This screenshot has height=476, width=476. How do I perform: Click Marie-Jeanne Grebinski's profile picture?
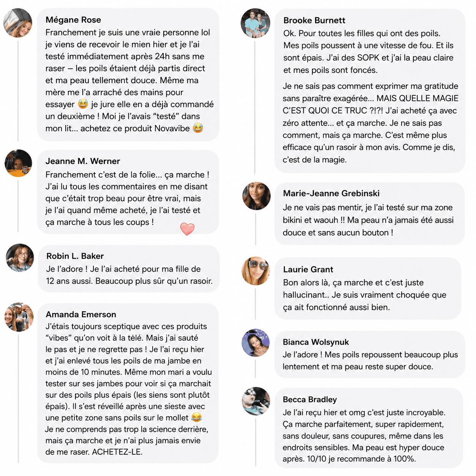pos(257,196)
